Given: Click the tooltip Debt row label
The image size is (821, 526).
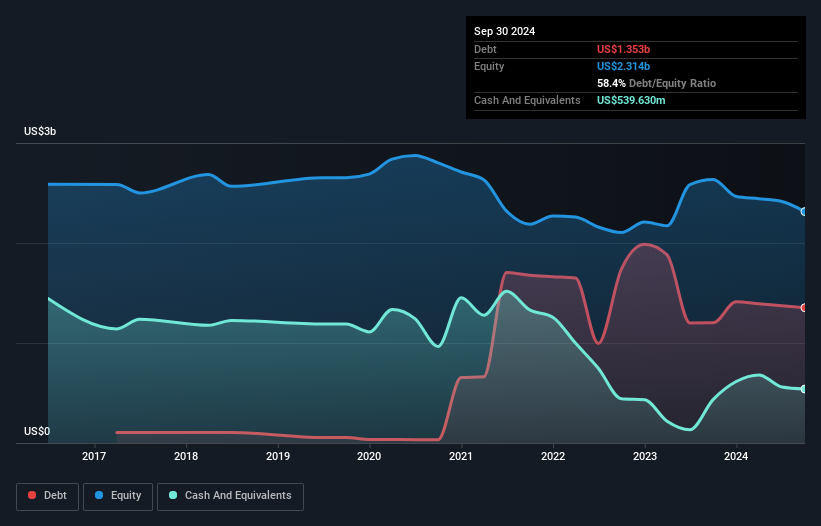Looking at the screenshot, I should coord(485,49).
